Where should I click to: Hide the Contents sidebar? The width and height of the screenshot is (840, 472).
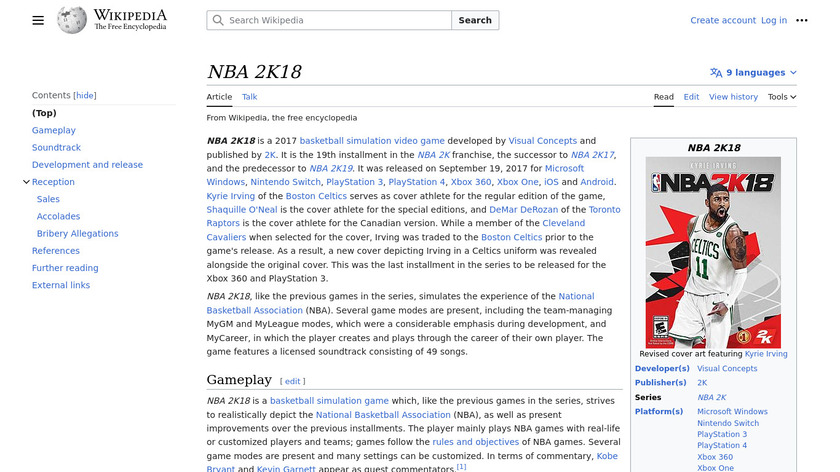[85, 95]
